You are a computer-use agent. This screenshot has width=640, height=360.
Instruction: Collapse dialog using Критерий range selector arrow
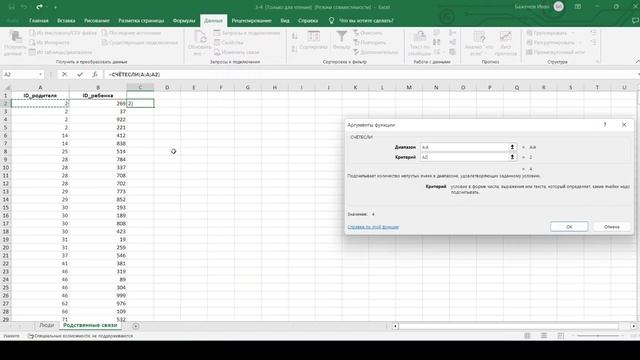click(512, 157)
